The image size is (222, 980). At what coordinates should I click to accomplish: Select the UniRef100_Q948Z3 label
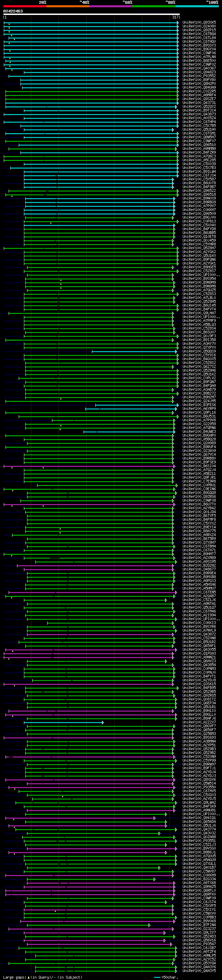point(199,72)
